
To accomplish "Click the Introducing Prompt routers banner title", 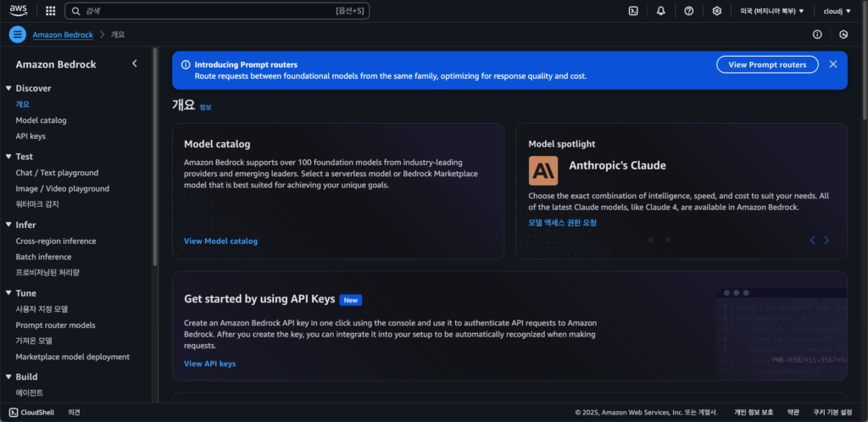I will point(246,64).
